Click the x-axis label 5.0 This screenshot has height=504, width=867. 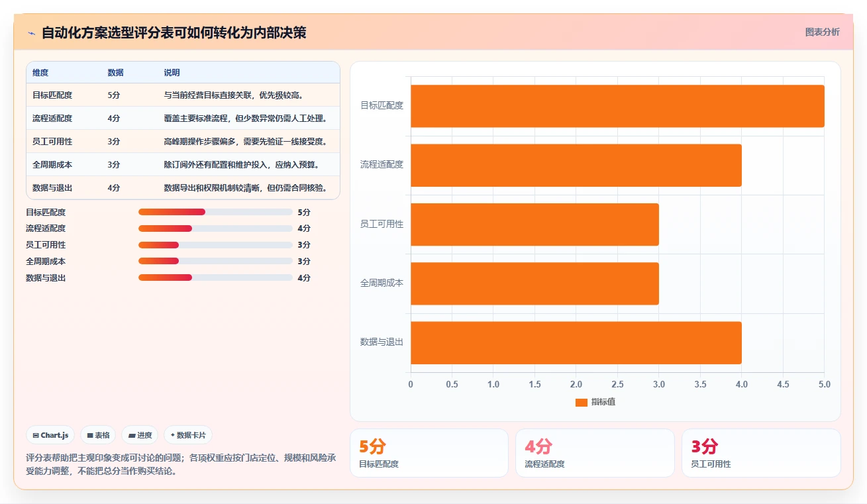click(825, 384)
